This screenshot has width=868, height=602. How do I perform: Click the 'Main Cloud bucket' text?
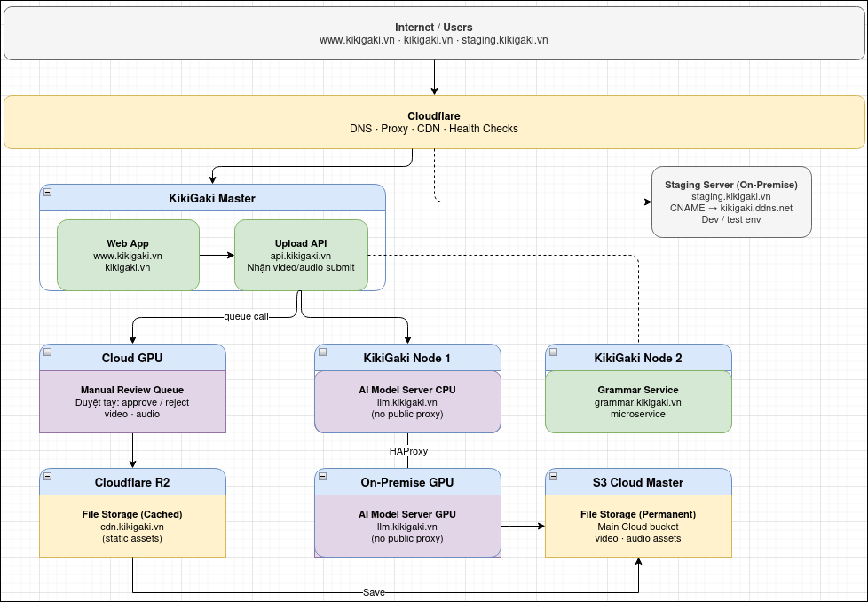(x=638, y=527)
